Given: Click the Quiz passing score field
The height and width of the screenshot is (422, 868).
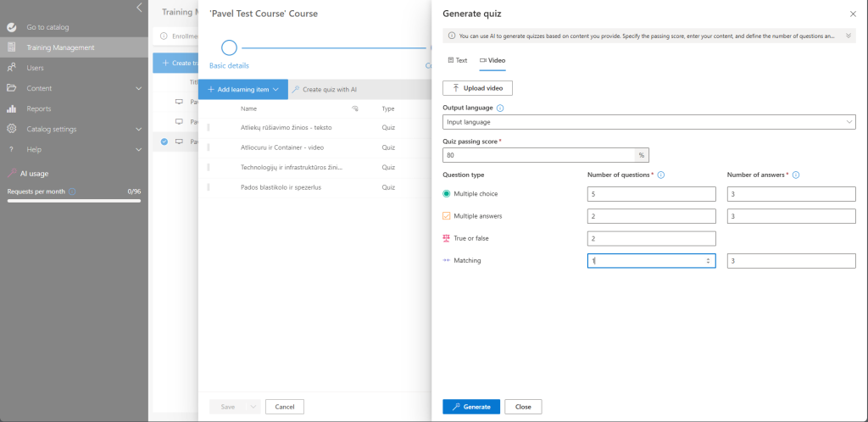Looking at the screenshot, I should tap(539, 155).
